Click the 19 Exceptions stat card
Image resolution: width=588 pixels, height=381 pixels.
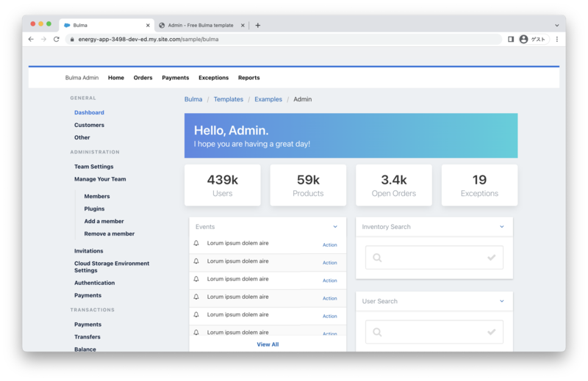[480, 185]
